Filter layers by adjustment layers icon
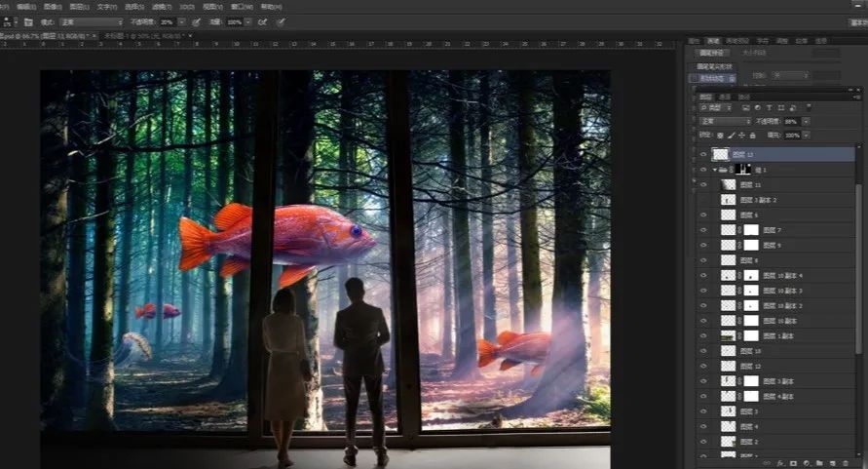The image size is (868, 469). tap(757, 107)
